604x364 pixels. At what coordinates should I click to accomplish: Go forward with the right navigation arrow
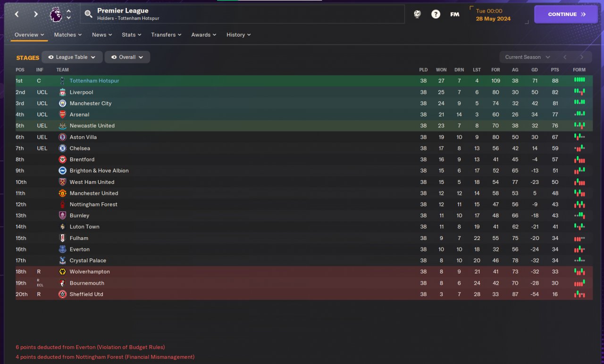pyautogui.click(x=36, y=14)
